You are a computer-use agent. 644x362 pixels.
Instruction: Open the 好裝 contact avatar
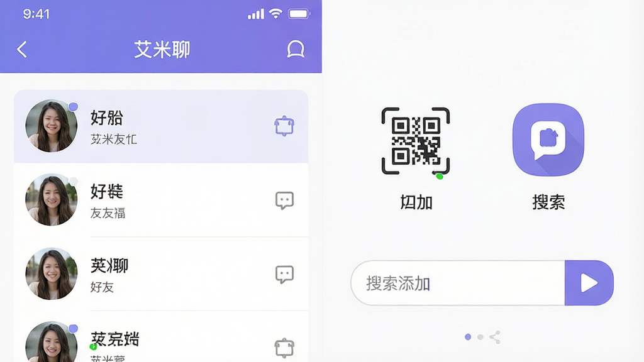(52, 200)
